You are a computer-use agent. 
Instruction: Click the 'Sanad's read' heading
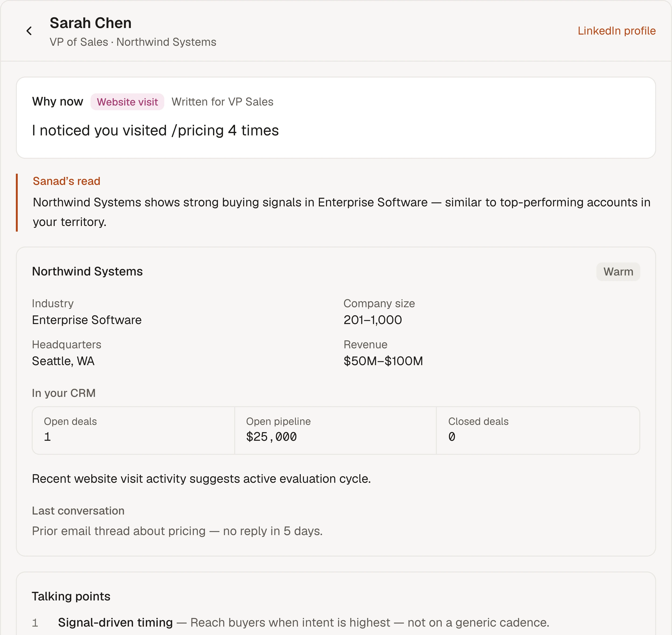pyautogui.click(x=67, y=181)
